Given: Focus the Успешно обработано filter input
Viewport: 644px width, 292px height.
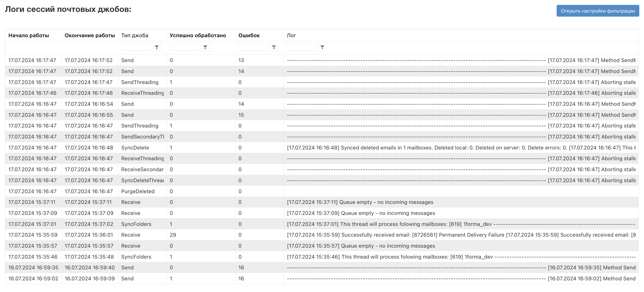Looking at the screenshot, I should (x=185, y=47).
